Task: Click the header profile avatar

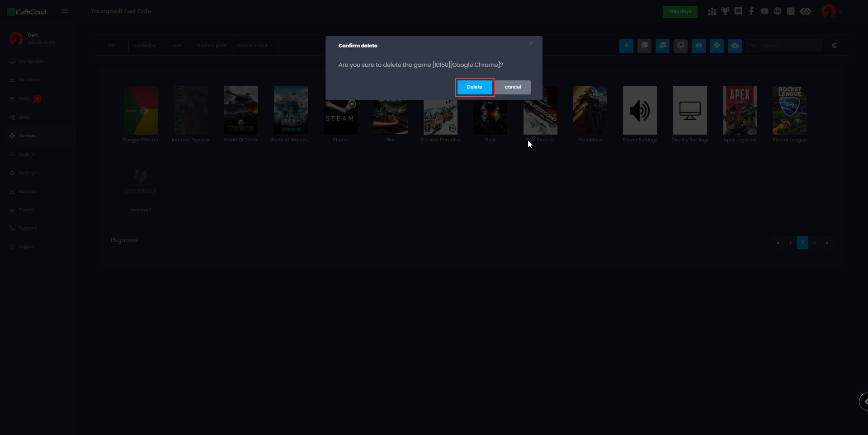Action: click(x=828, y=11)
